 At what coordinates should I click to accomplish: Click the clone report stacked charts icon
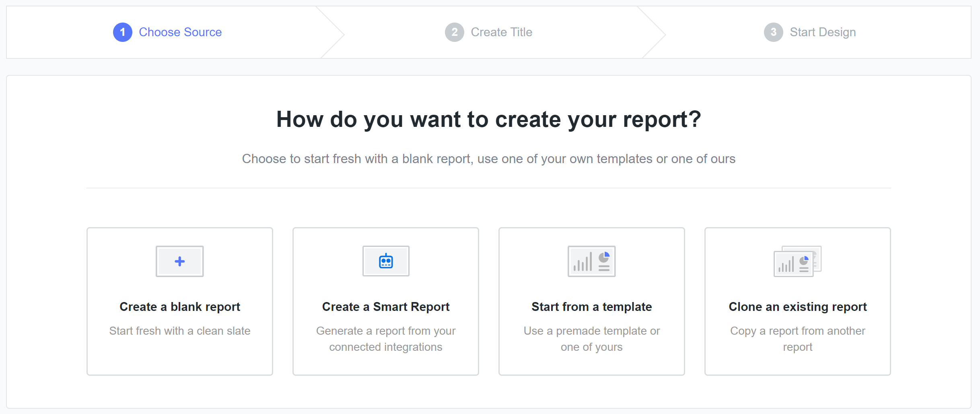[797, 261]
